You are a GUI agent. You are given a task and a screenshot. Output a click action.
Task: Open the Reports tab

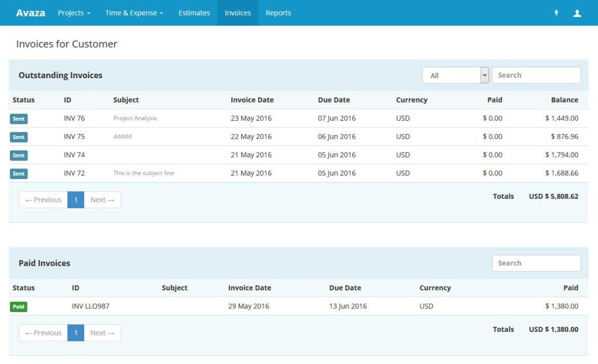coord(279,12)
